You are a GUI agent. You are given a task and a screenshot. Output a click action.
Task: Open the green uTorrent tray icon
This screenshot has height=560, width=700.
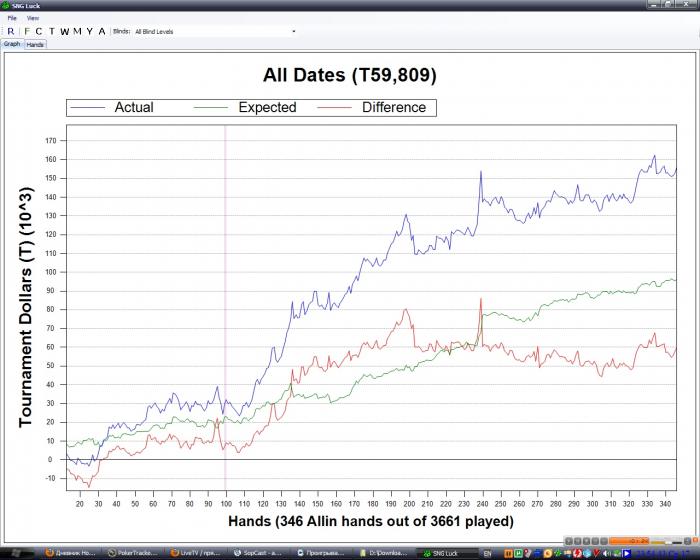point(518,553)
